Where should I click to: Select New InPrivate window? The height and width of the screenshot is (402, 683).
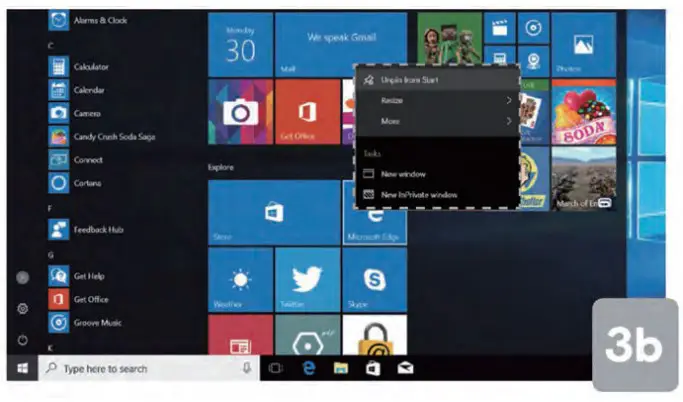438,195
